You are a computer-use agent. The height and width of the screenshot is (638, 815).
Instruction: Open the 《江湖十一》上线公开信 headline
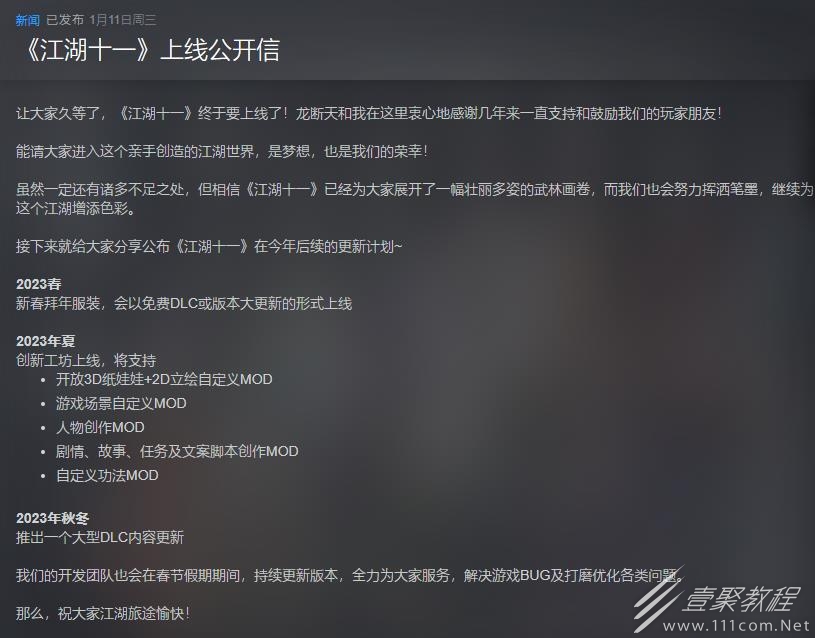point(150,50)
